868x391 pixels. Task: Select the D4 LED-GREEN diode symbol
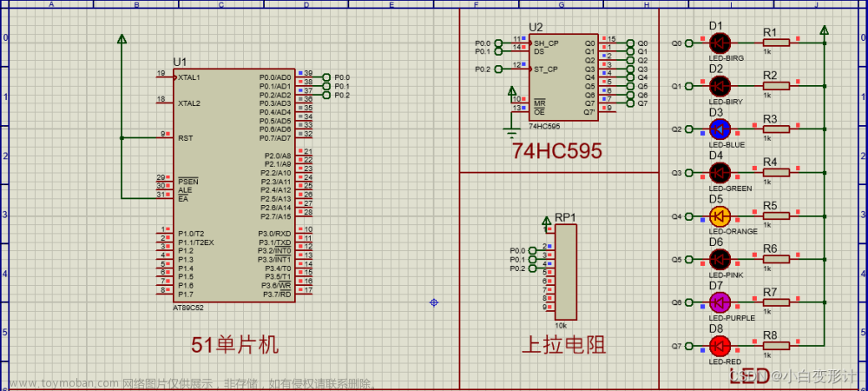720,172
